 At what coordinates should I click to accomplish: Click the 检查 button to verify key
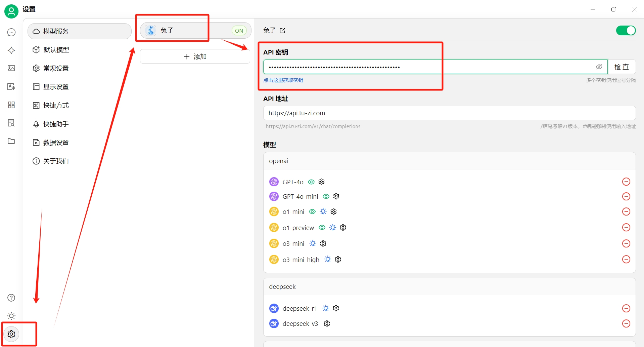tap(621, 67)
